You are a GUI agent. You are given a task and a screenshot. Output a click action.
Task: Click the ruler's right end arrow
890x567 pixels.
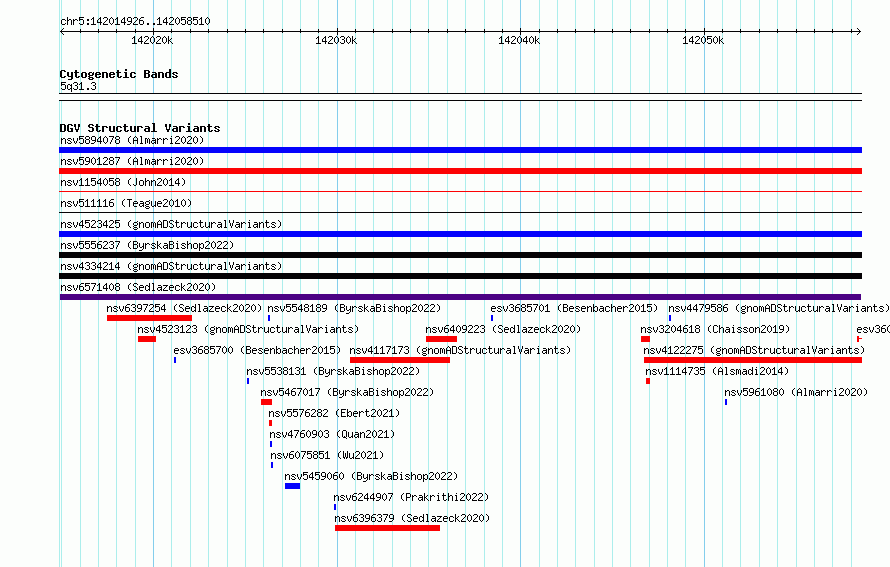click(858, 31)
